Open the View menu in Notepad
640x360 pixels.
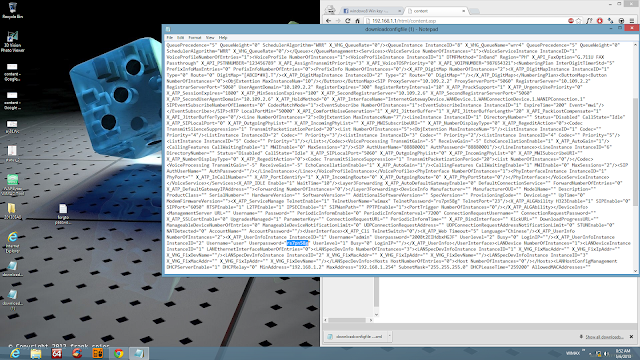coord(210,38)
